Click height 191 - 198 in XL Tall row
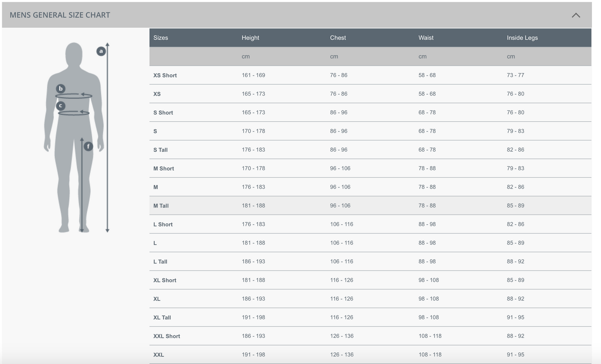Viewport: 601px width, 364px height. click(x=253, y=317)
